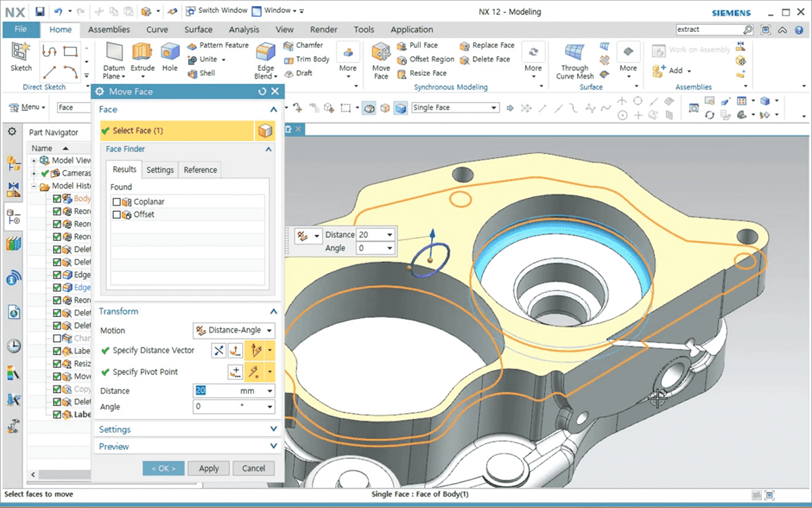Screen dimensions: 812x508
Task: Select the Line sketch tool
Action: 49,71
